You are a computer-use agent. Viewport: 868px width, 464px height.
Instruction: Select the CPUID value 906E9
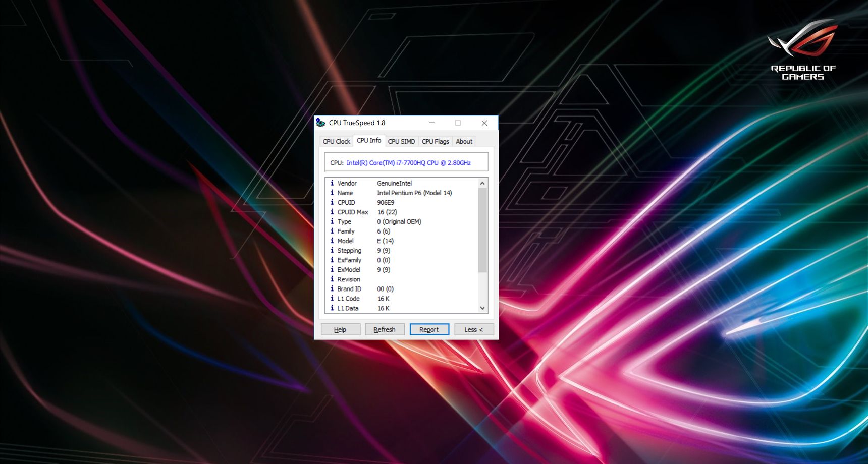coord(386,202)
